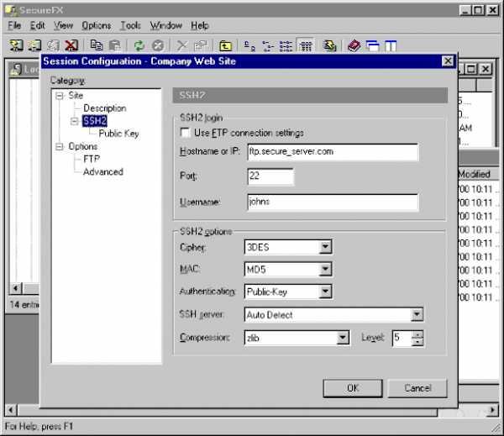Screen dimensions: 504x436
Task: Open the View menu
Action: pyautogui.click(x=63, y=25)
